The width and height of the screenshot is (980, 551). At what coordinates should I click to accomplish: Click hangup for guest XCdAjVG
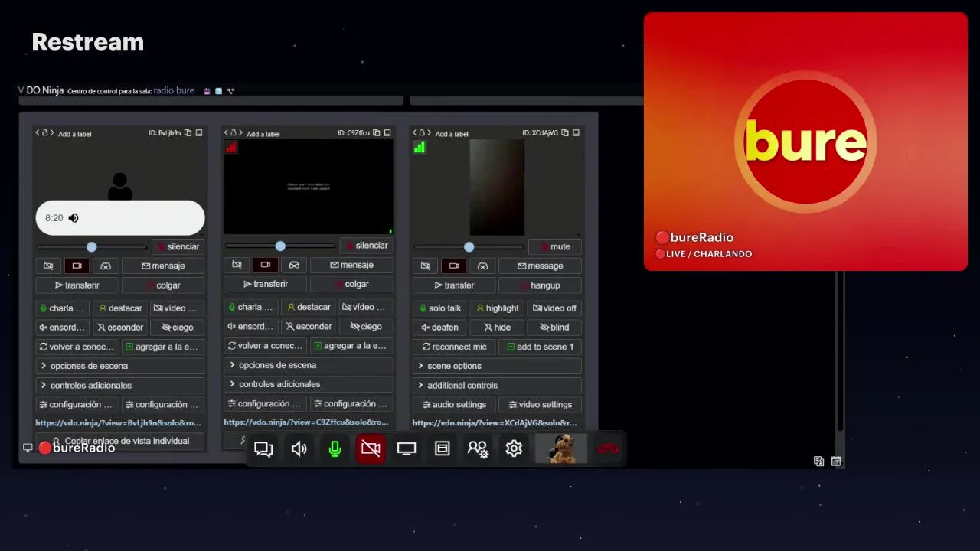coord(540,285)
